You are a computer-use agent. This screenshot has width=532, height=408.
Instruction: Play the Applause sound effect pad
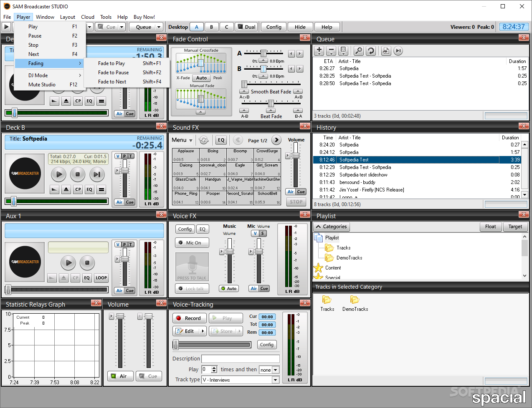pyautogui.click(x=186, y=155)
